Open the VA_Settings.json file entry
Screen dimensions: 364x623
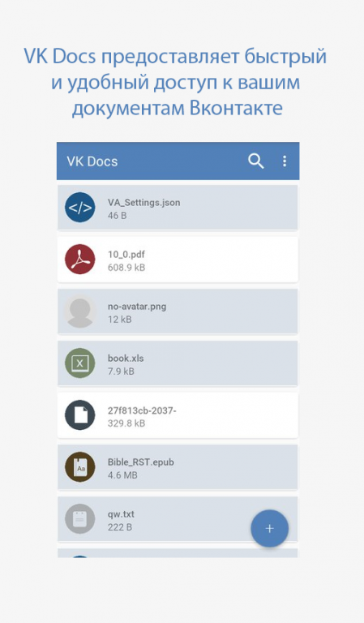(178, 208)
